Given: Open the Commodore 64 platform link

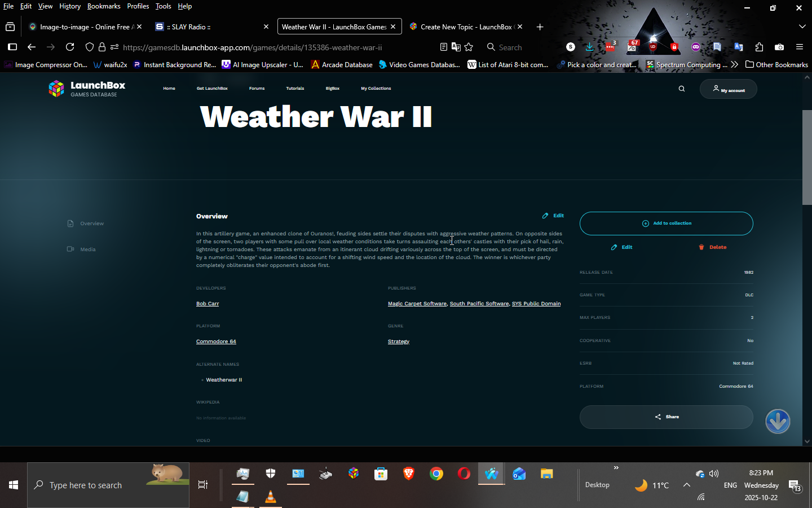Looking at the screenshot, I should pos(216,341).
